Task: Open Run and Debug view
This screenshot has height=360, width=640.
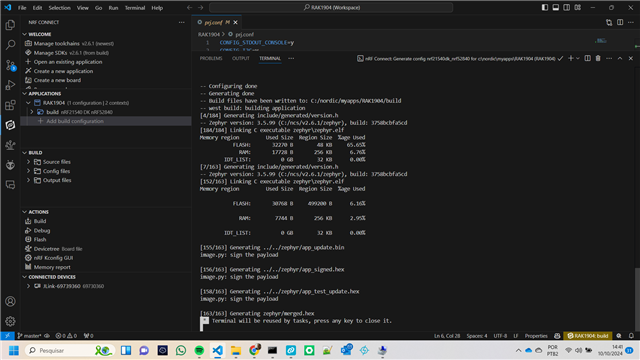Action: [x=10, y=85]
